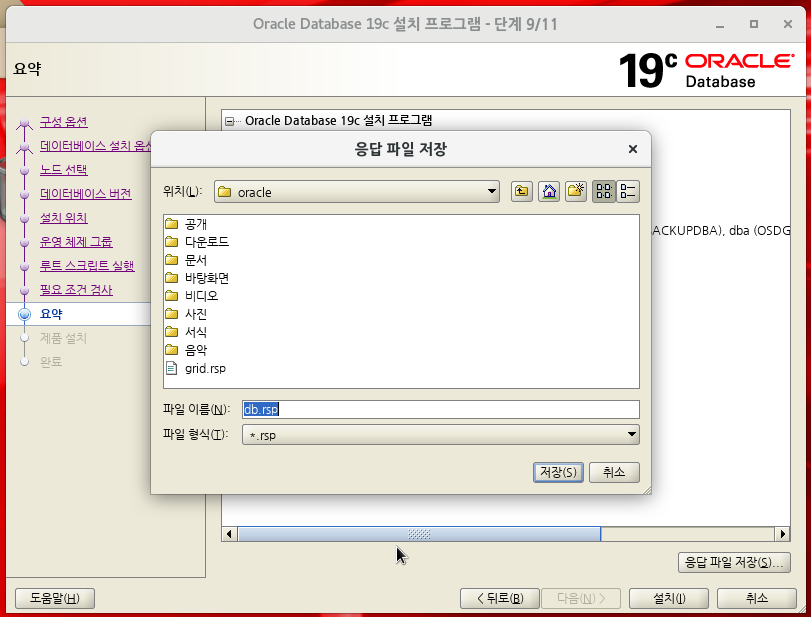The width and height of the screenshot is (811, 617).
Task: Maximize the installer window
Action: (754, 24)
